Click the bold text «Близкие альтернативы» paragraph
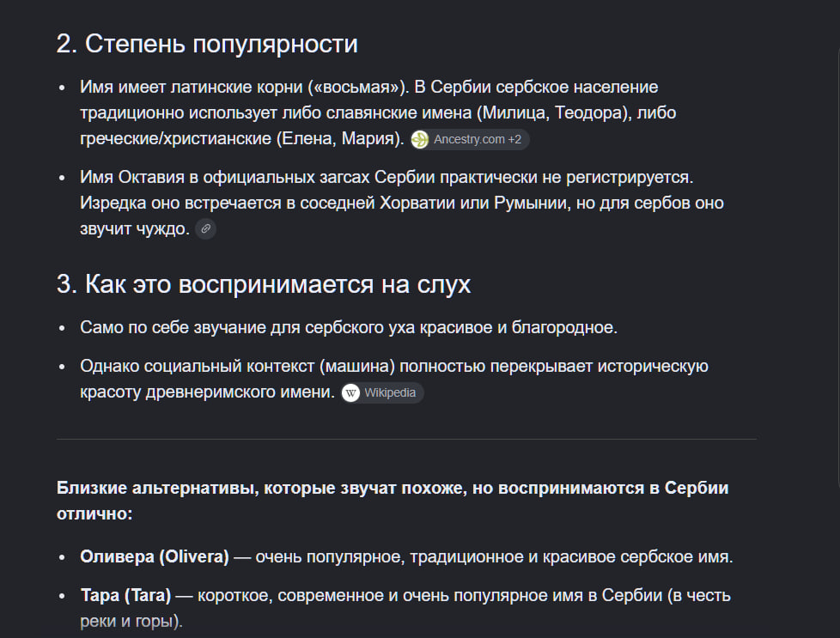The image size is (840, 638). point(393,501)
